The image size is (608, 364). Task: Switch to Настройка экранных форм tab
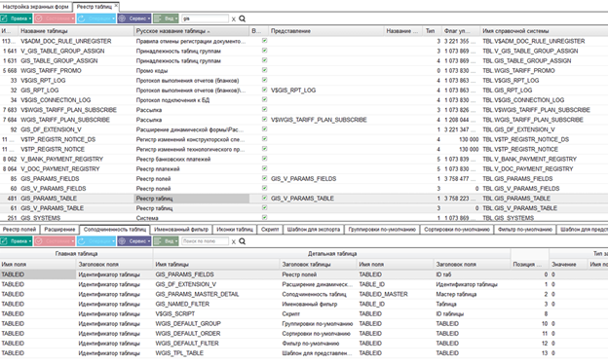click(x=36, y=7)
